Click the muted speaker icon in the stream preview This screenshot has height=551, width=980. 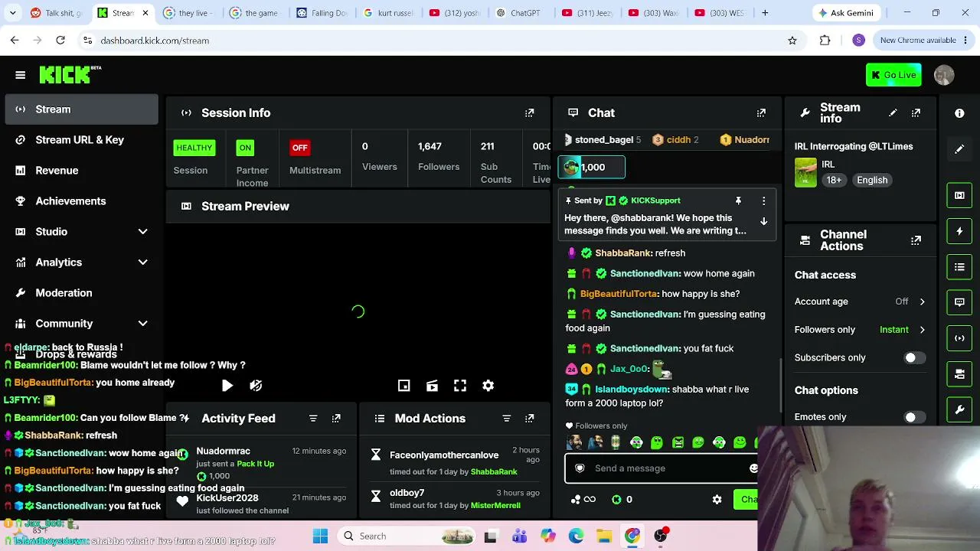[256, 386]
